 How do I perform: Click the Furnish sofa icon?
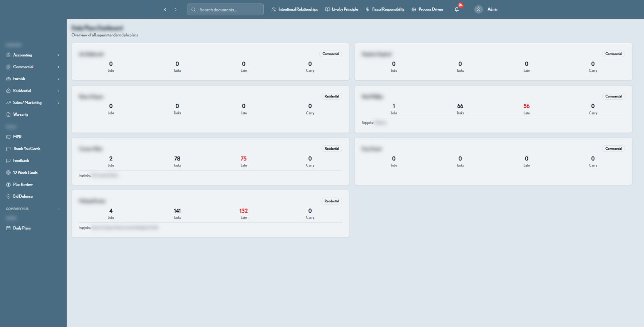(x=9, y=79)
